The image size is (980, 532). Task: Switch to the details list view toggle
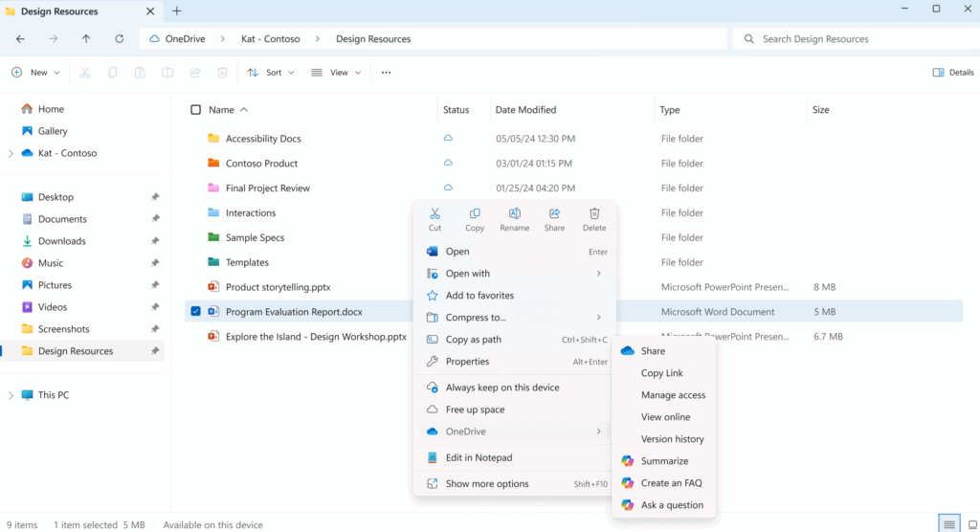click(948, 523)
